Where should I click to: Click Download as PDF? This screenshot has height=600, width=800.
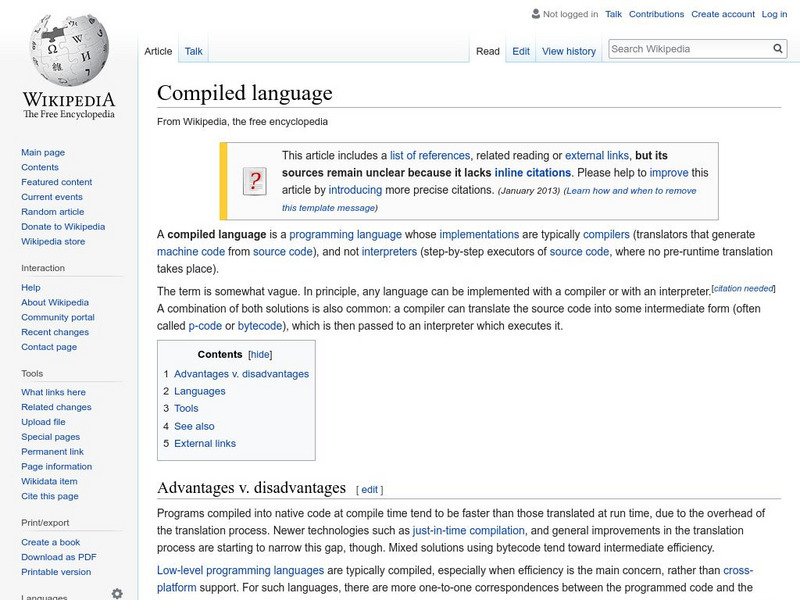pos(59,557)
